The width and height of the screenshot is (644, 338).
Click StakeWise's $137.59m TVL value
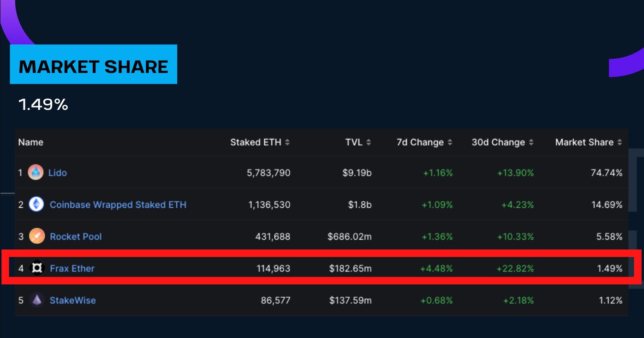(x=350, y=300)
